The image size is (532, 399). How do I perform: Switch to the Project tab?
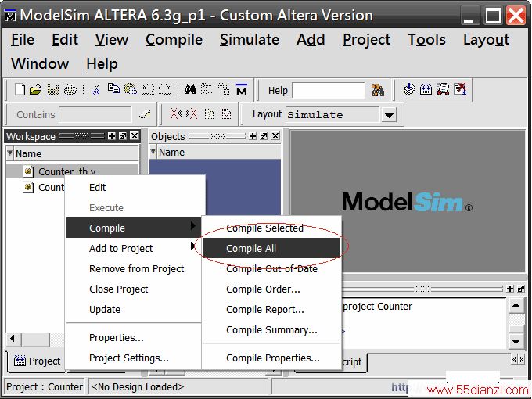tap(37, 361)
